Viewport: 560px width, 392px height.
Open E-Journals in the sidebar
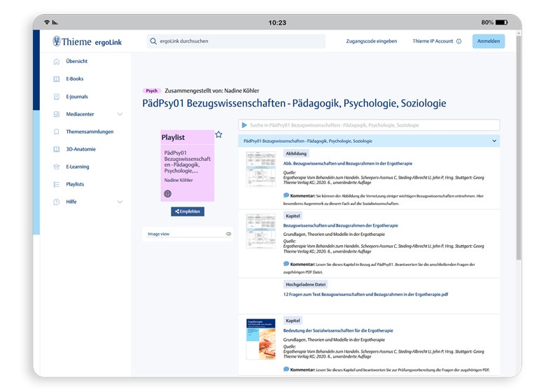(x=77, y=97)
